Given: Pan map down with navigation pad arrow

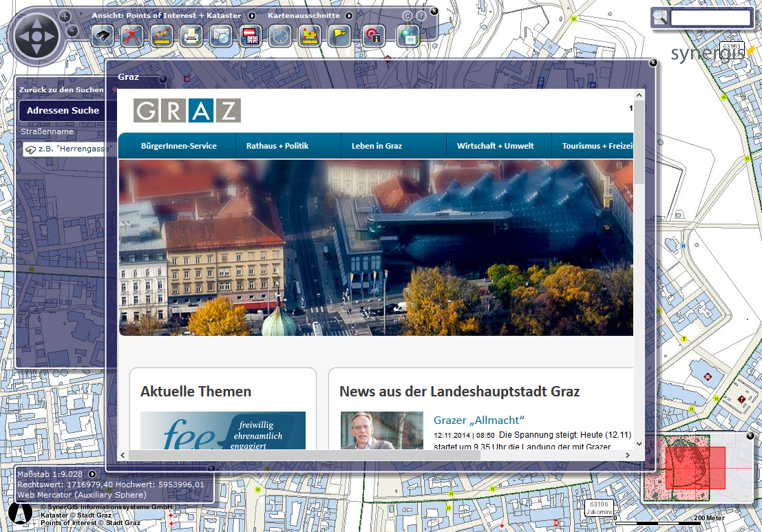Looking at the screenshot, I should click(x=37, y=50).
